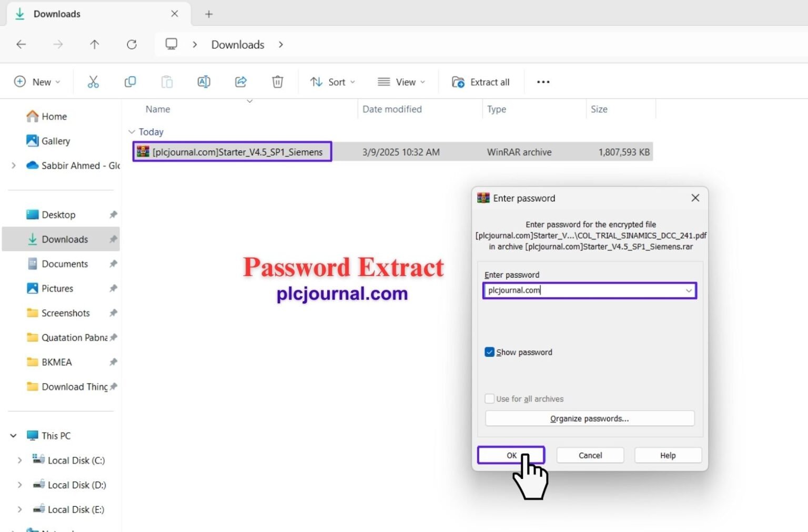Open the three-dots See more menu
Viewport: 808px width, 532px height.
pyautogui.click(x=543, y=82)
